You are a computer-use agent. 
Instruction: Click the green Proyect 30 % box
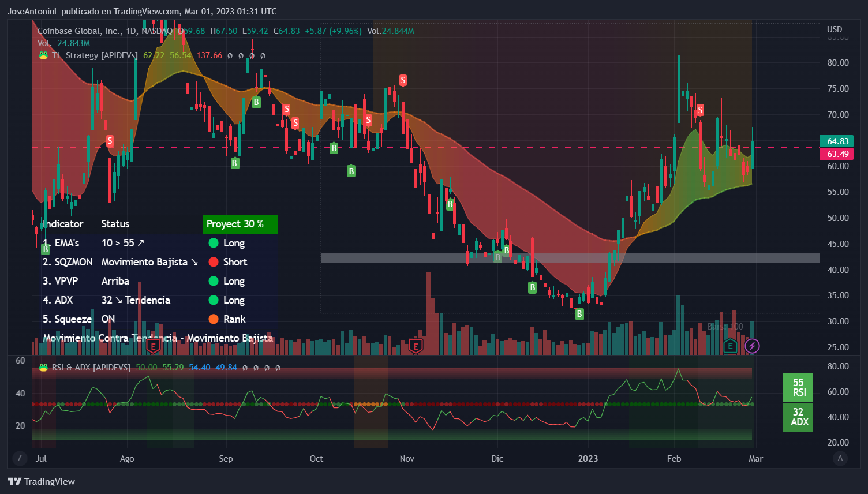coord(240,224)
